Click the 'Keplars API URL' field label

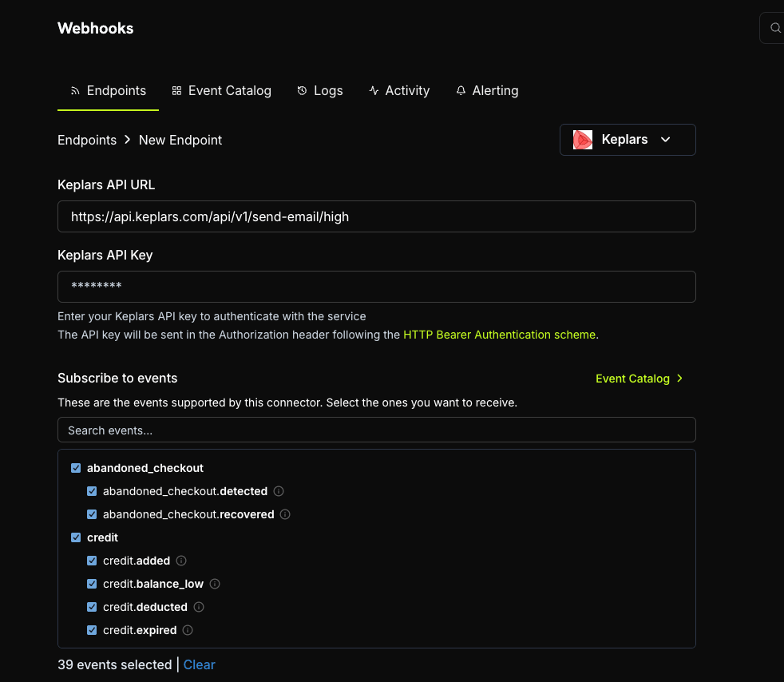tap(106, 184)
